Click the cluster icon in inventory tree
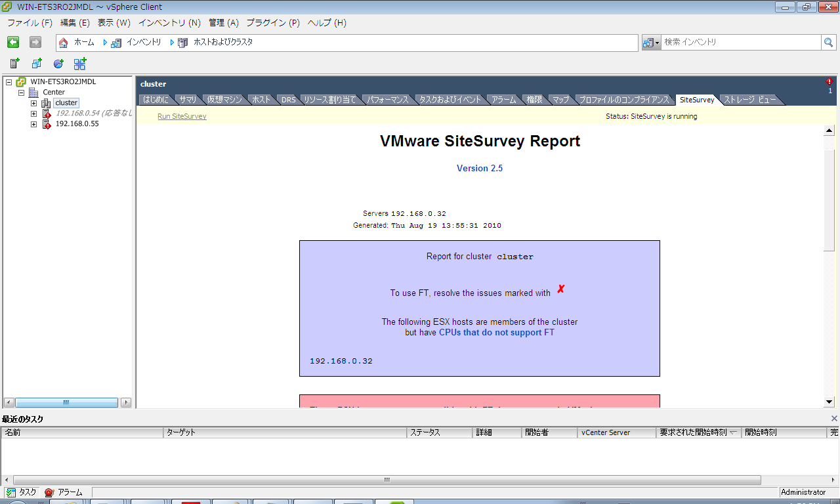This screenshot has height=504, width=840. (46, 103)
